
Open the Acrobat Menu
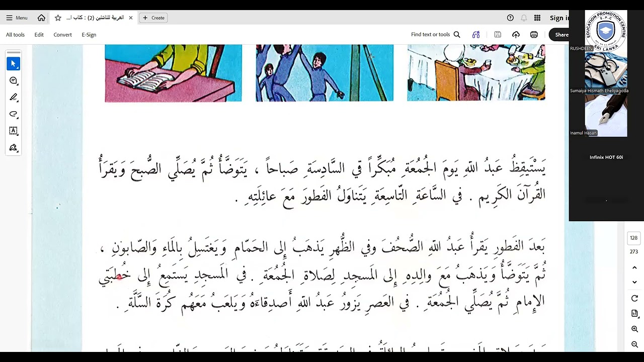17,18
